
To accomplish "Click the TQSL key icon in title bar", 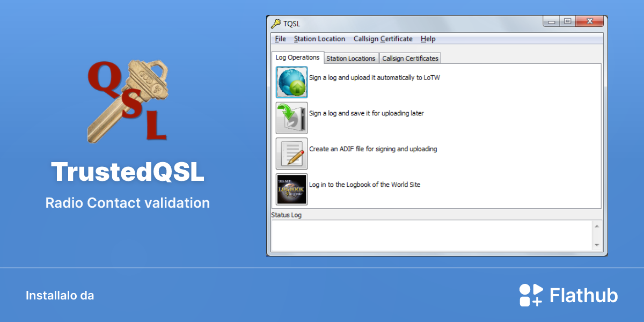I will click(276, 23).
